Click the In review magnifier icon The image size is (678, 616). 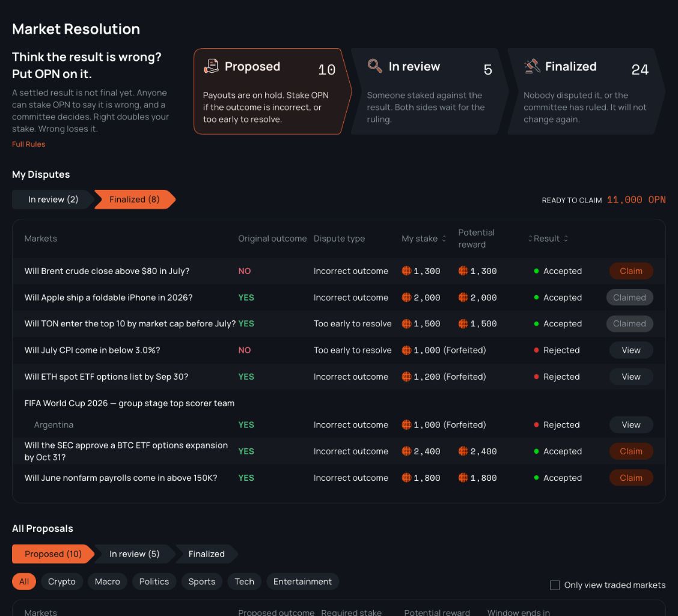375,66
